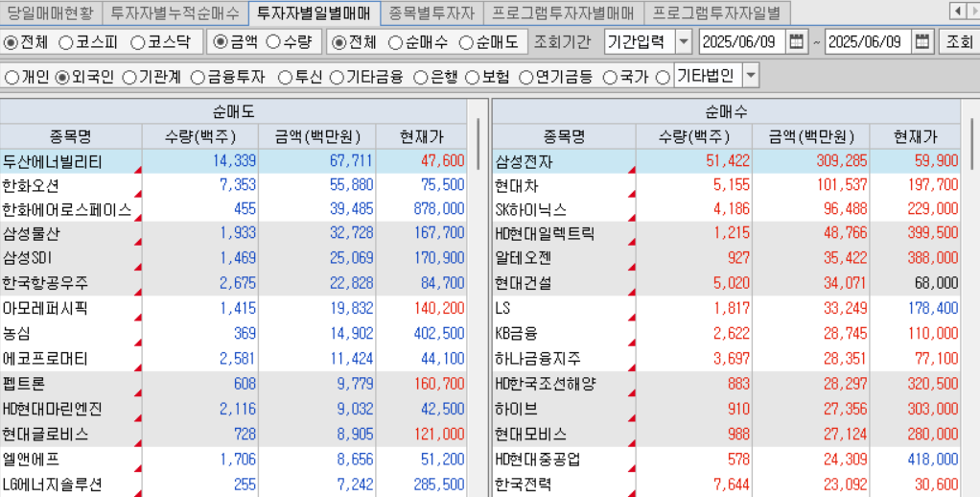980x497 pixels.
Task: Select the 펩트론 stock row
Action: [x=234, y=383]
